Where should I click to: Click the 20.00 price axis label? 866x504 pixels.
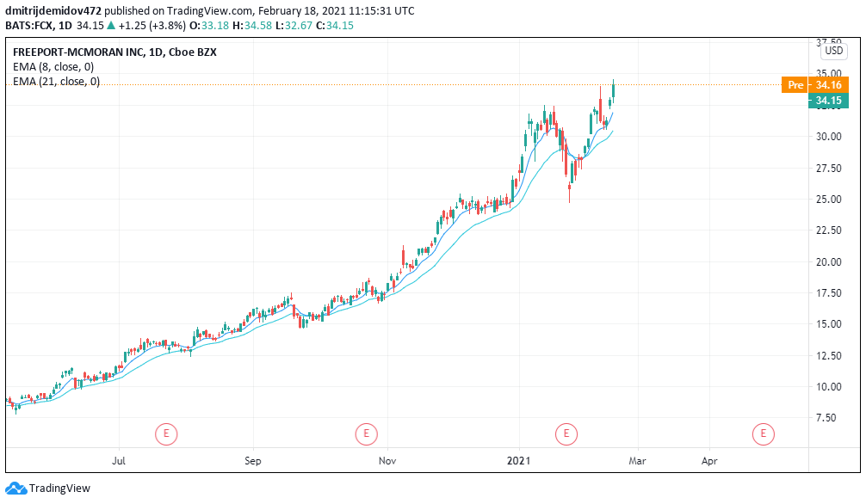pyautogui.click(x=829, y=261)
